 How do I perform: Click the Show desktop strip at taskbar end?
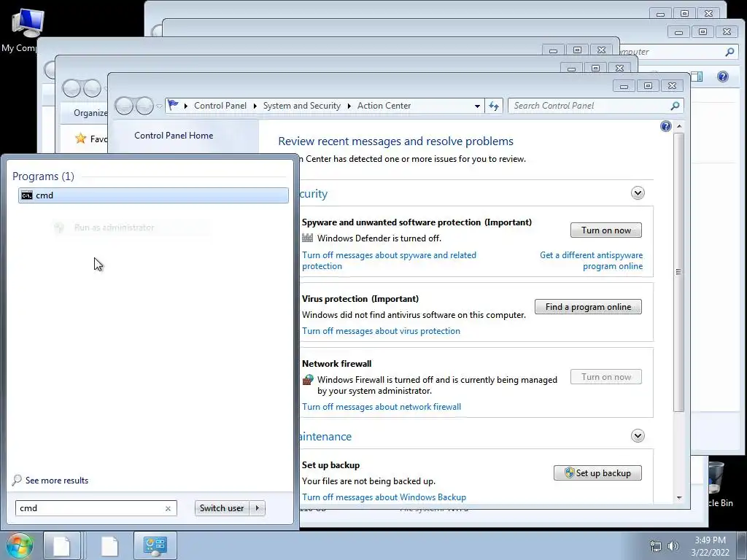tap(741, 545)
